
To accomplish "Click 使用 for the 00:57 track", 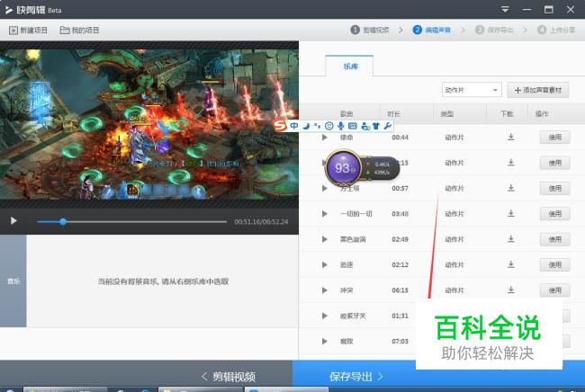I will click(x=554, y=189).
